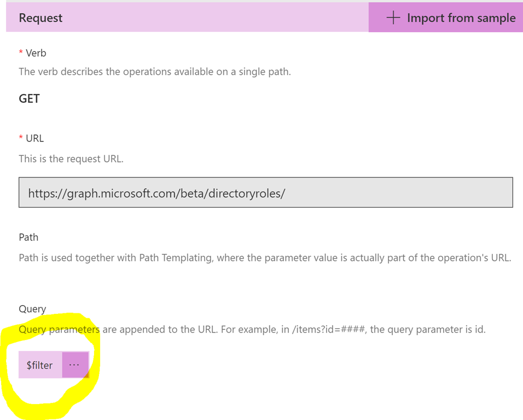This screenshot has width=523, height=420.
Task: Click the URL field label
Action: point(34,138)
